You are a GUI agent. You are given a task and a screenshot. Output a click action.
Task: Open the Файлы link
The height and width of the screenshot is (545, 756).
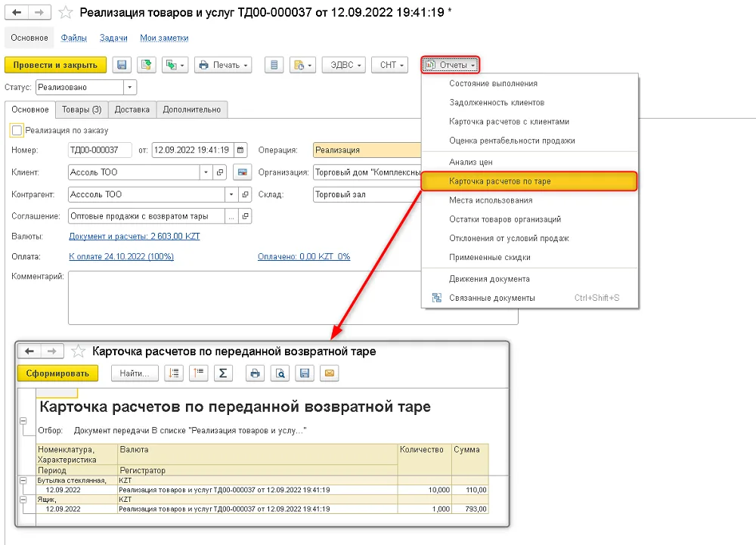click(x=74, y=38)
